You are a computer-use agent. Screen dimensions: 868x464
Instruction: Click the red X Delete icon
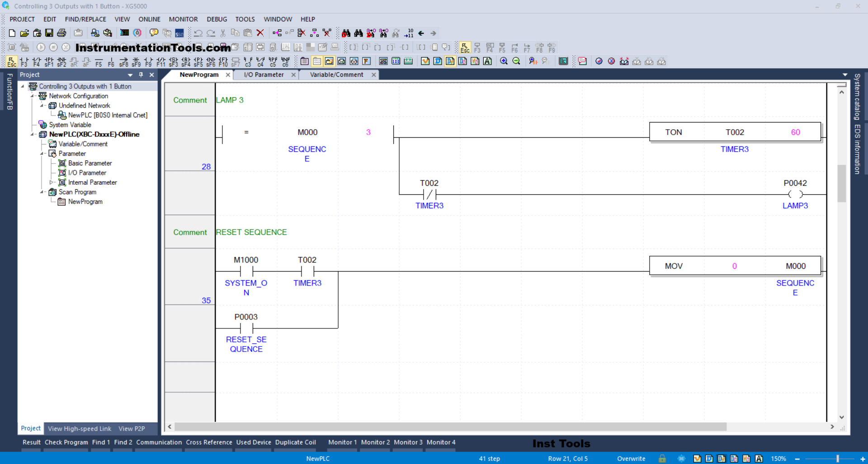(260, 33)
